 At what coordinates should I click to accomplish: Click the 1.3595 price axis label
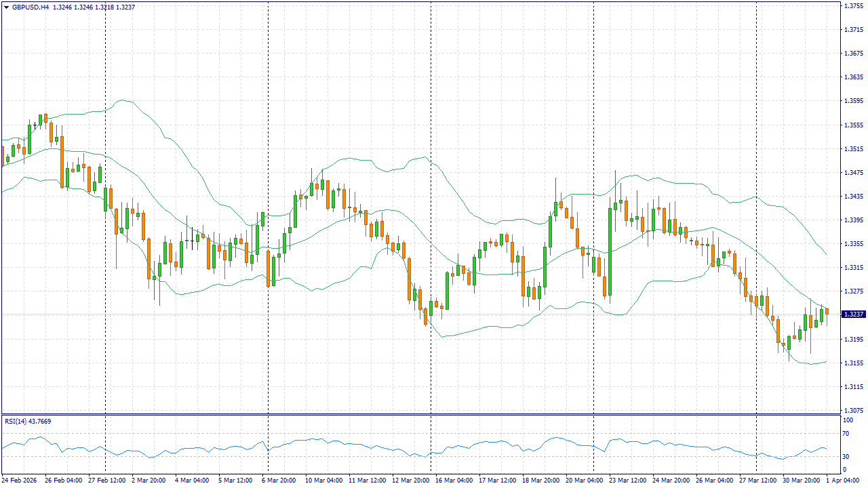tap(852, 102)
